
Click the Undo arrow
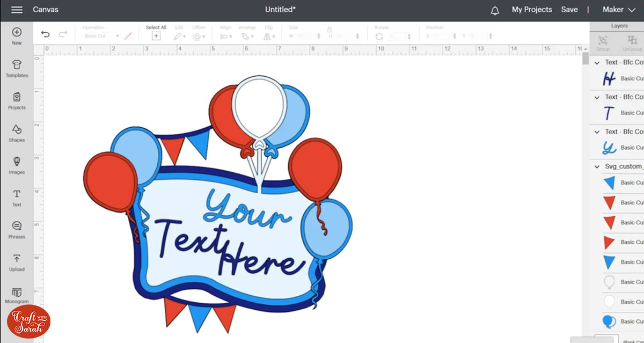point(45,34)
